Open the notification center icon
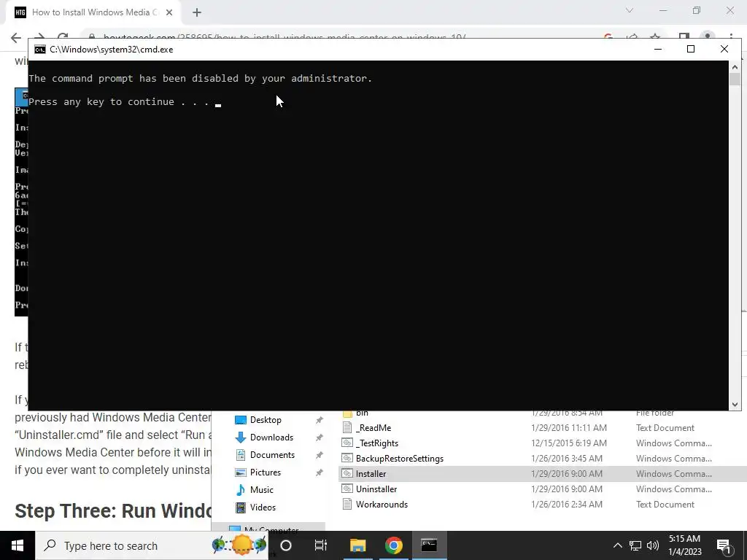The width and height of the screenshot is (747, 560). click(724, 546)
